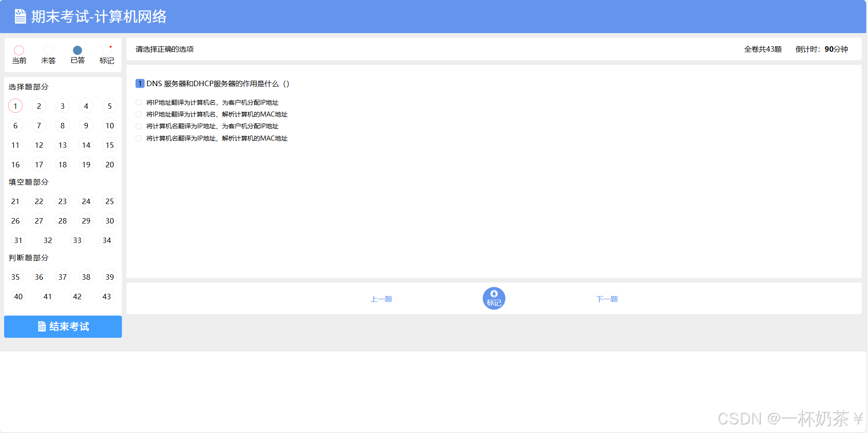Open question 12
Viewport: 868px width, 433px height.
(x=39, y=145)
